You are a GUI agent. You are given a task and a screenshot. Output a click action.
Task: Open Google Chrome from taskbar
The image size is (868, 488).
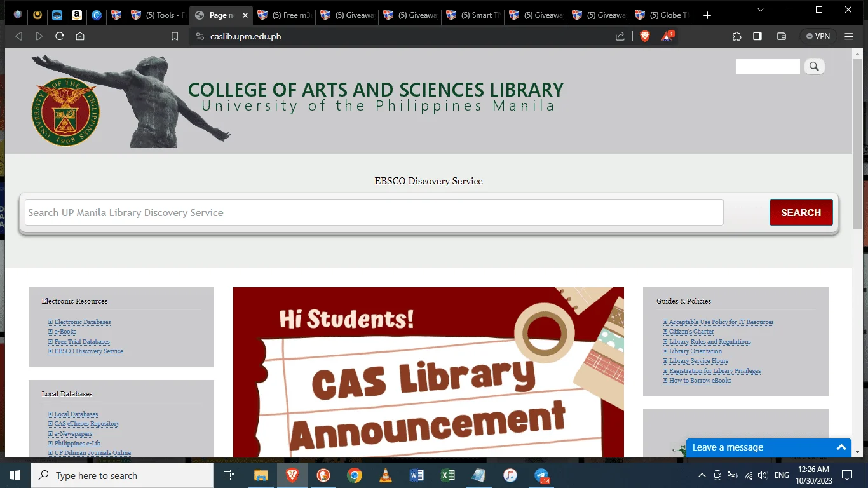coord(355,475)
